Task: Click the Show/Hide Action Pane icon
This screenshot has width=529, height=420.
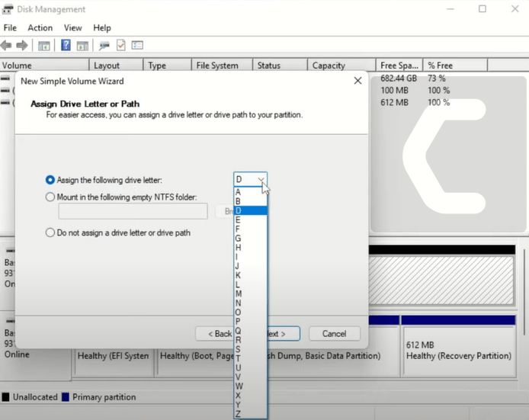Action: tap(82, 46)
